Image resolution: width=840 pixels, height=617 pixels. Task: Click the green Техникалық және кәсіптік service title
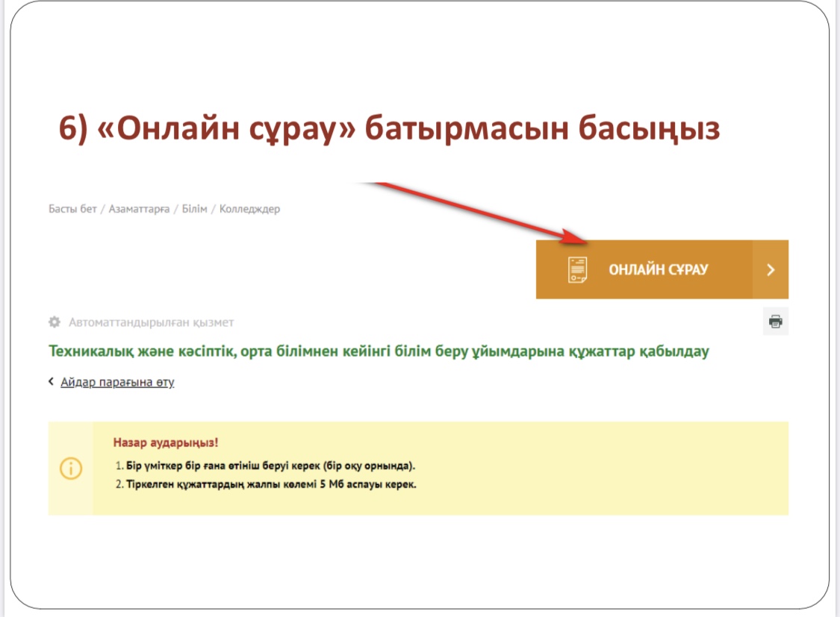click(378, 351)
